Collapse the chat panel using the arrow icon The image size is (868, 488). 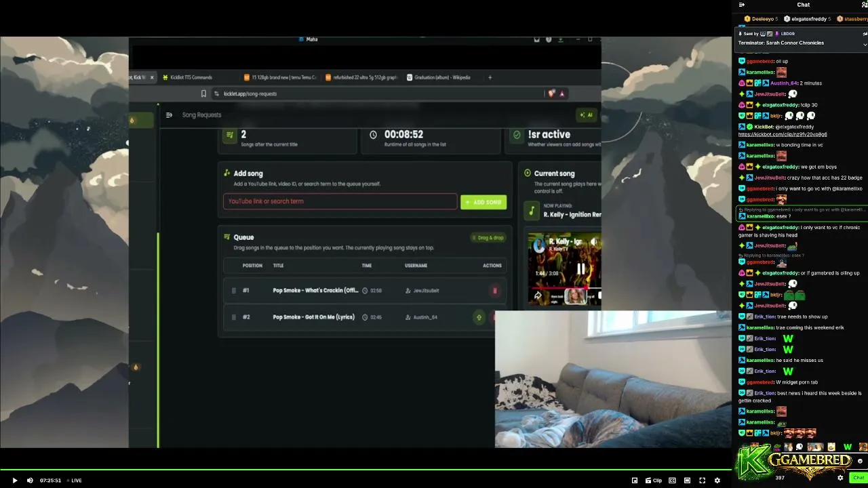coord(741,5)
